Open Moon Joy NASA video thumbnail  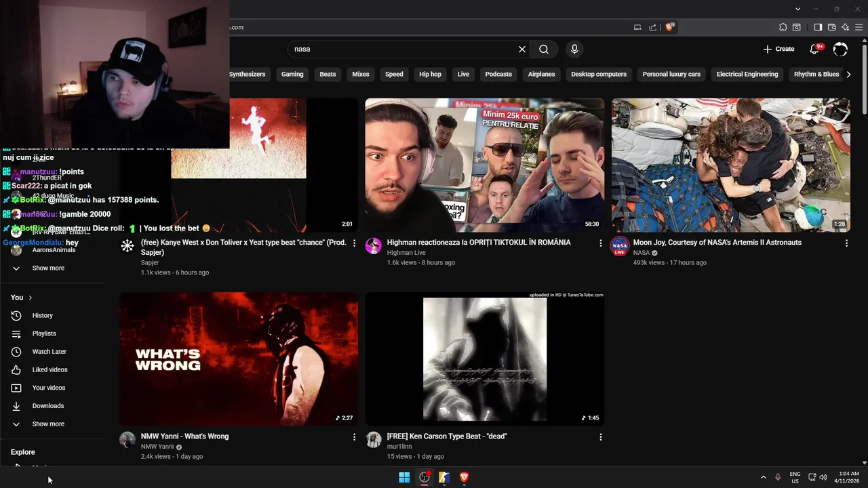730,165
